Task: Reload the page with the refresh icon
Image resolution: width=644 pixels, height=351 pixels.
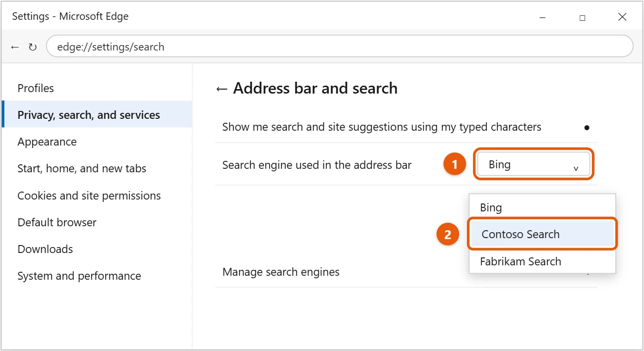Action: tap(33, 47)
